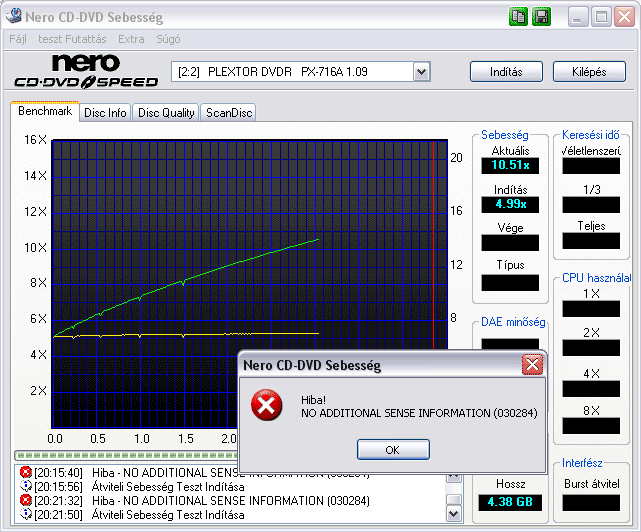Click the CPU usage 1X field
This screenshot has height=532, width=641.
click(591, 309)
